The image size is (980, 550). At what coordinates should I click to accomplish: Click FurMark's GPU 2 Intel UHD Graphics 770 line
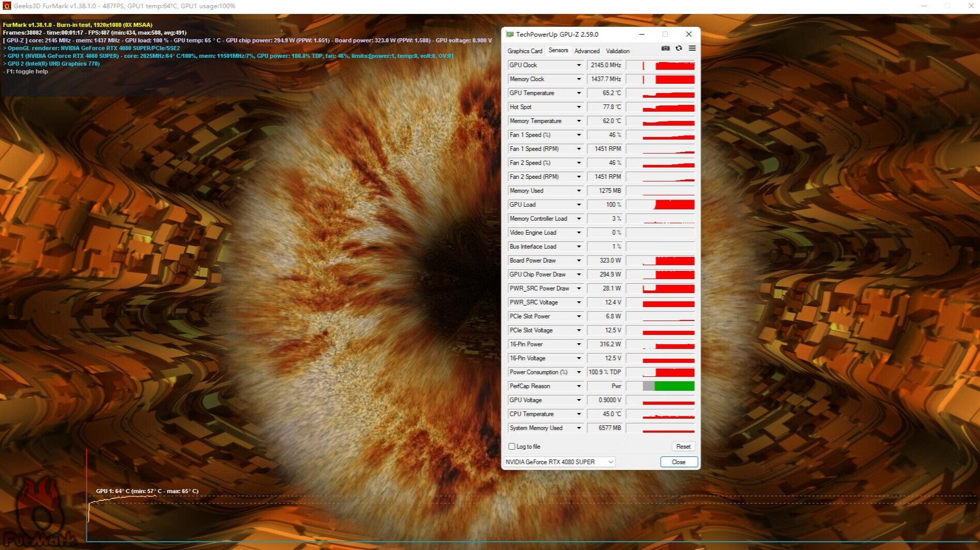click(x=51, y=64)
